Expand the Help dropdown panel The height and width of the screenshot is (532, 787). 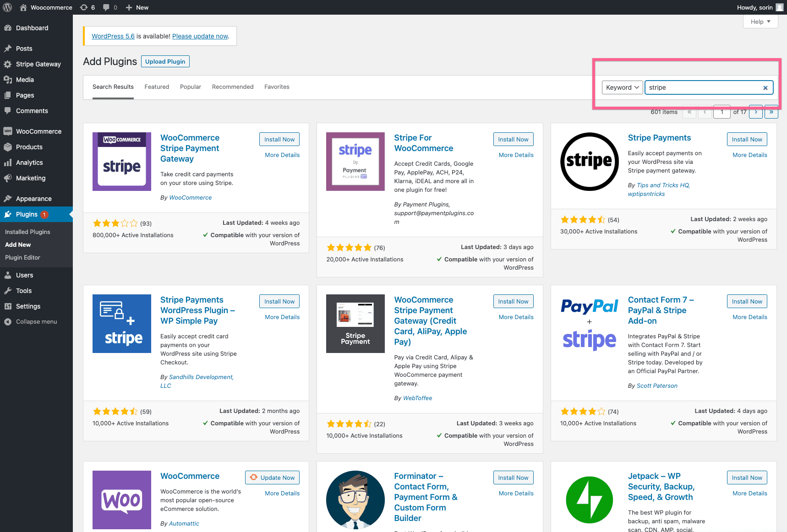[x=760, y=22]
